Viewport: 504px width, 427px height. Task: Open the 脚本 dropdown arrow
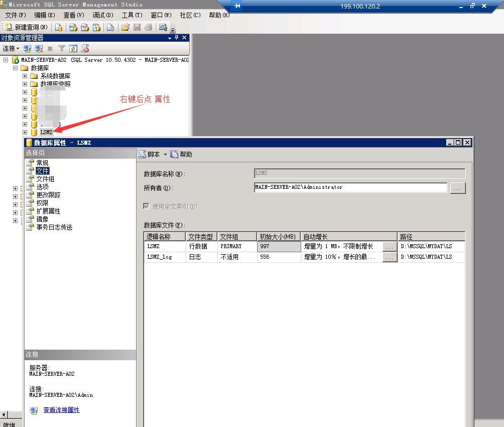165,154
